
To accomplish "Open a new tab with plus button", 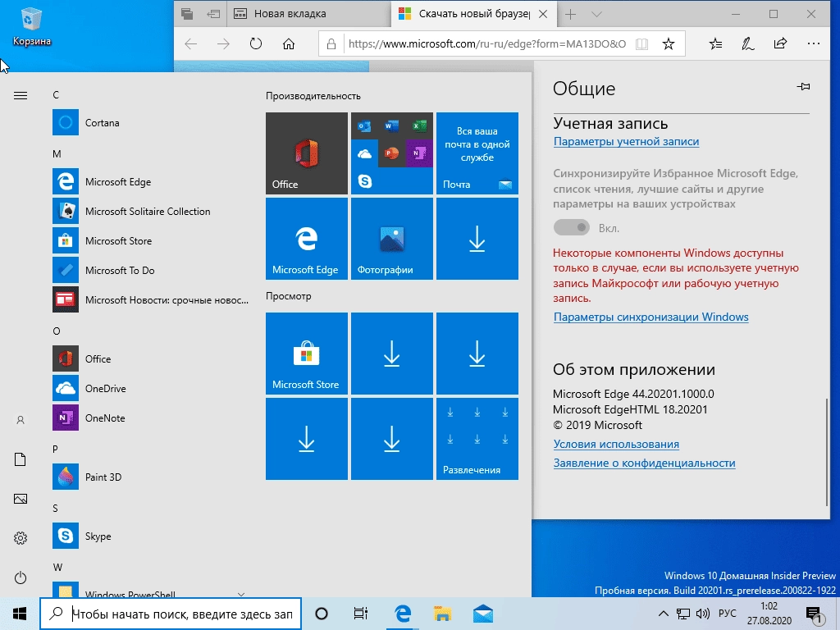I will (x=571, y=15).
